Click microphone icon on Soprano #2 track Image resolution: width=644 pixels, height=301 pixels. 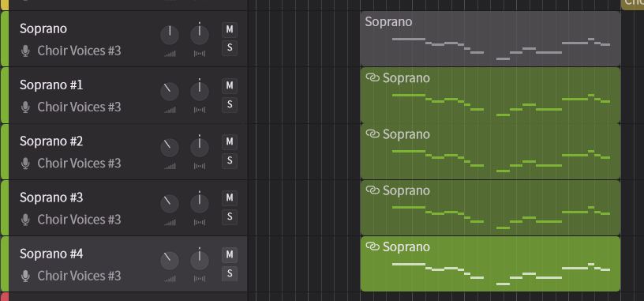(25, 164)
